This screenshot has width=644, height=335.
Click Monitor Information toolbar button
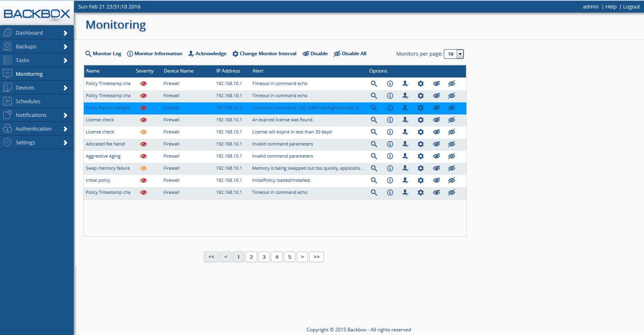(155, 54)
